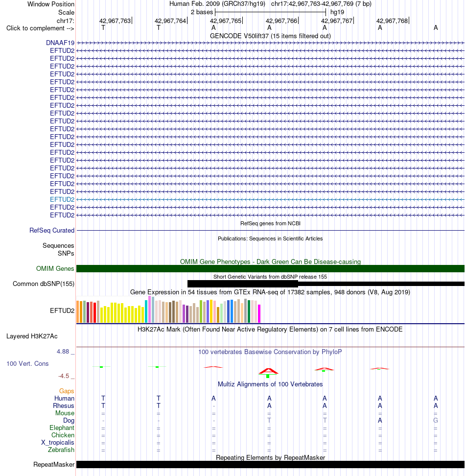Click the hg19 label beside the scale bar
This screenshot has height=476, width=465.
click(337, 12)
